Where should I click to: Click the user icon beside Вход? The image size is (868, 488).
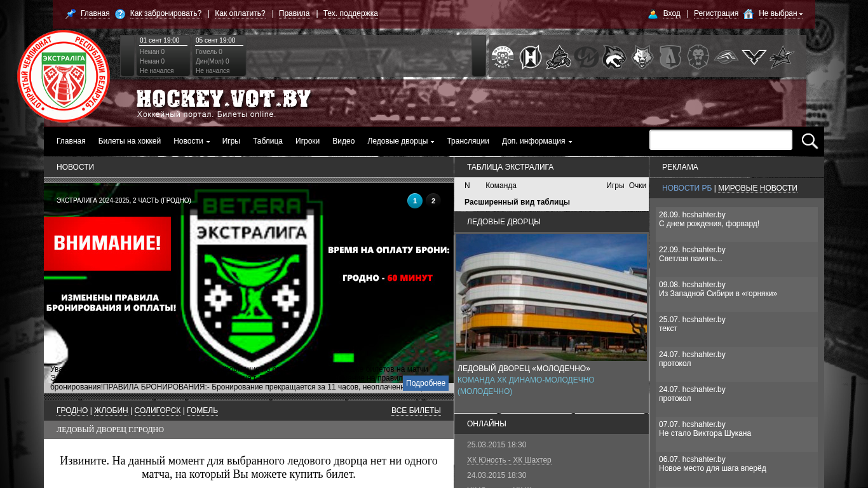click(x=653, y=14)
